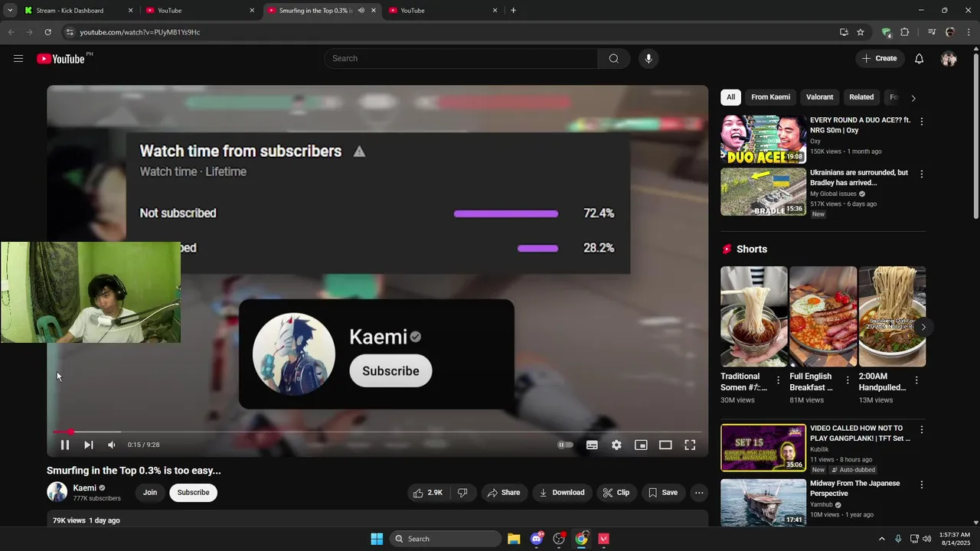This screenshot has height=551, width=980.
Task: Reload the current page
Action: (47, 32)
